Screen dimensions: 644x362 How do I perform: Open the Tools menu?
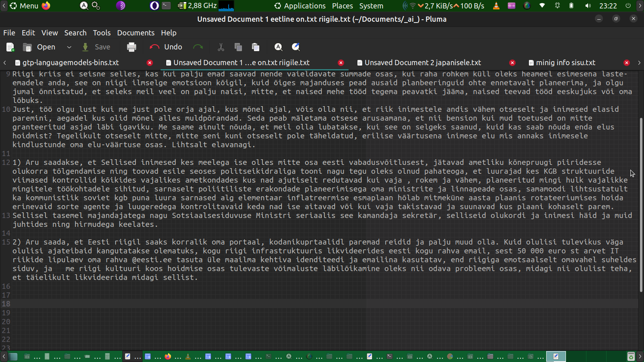[102, 33]
